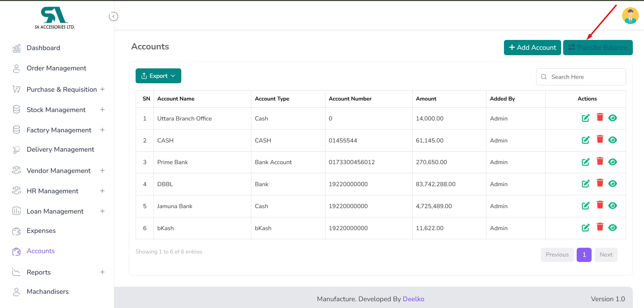The image size is (644, 308).
Task: Follow the Deelko link in footer
Action: click(x=413, y=299)
